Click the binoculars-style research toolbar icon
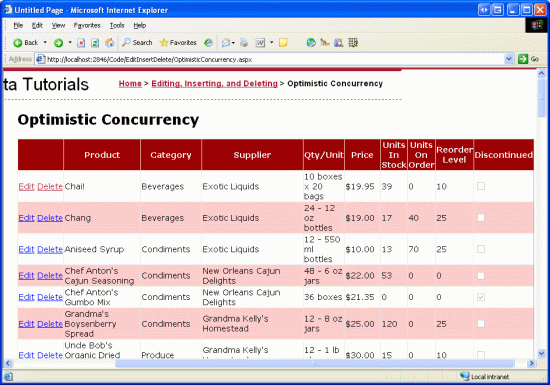 (x=338, y=43)
